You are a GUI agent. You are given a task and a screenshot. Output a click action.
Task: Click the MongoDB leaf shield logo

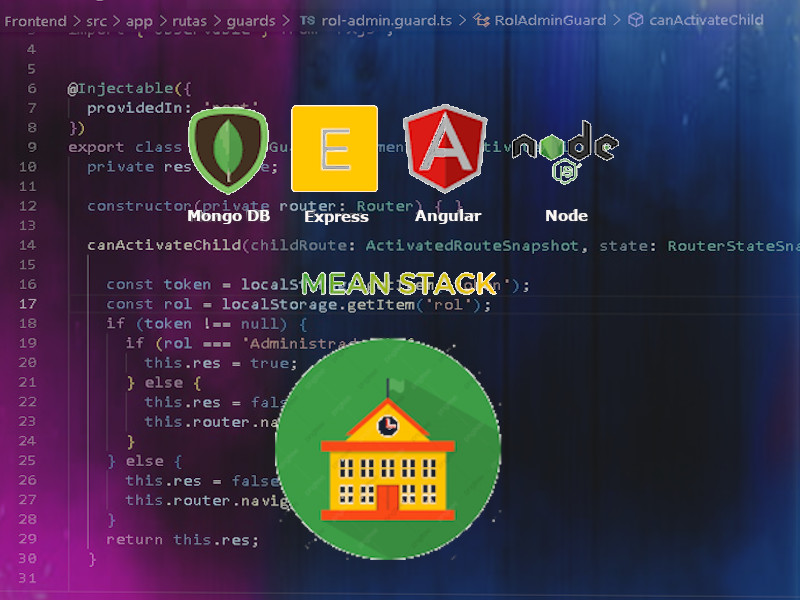[228, 151]
